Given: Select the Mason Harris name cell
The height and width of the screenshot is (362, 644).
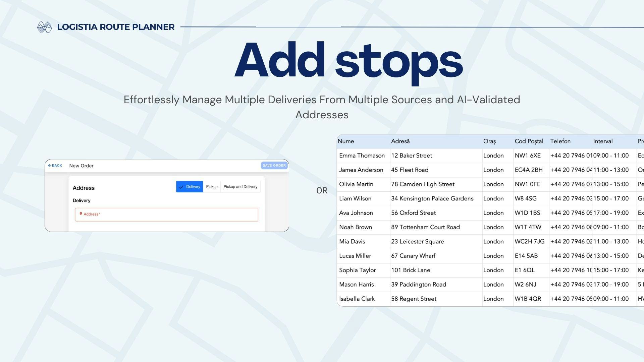Looking at the screenshot, I should click(x=363, y=285).
